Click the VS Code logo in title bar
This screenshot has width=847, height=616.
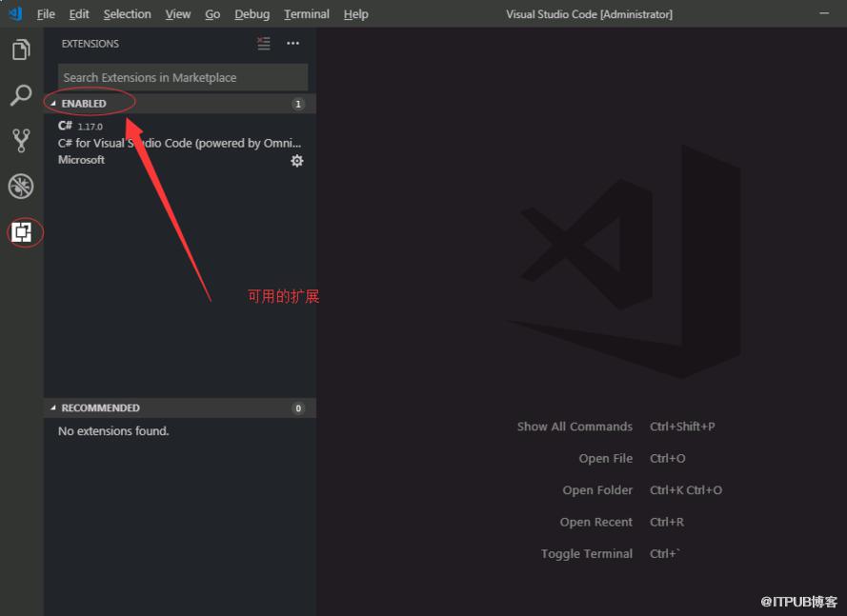[x=15, y=13]
